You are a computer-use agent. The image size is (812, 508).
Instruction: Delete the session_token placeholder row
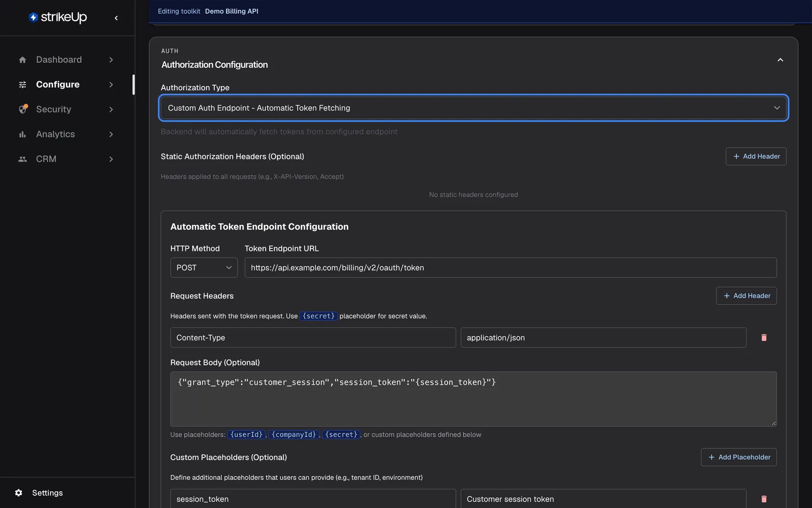(764, 499)
